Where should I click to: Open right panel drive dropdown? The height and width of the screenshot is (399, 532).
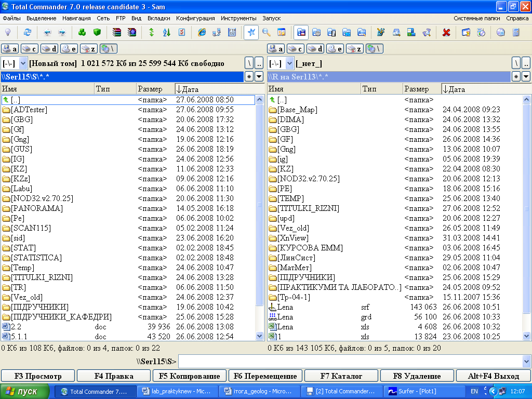coord(289,63)
